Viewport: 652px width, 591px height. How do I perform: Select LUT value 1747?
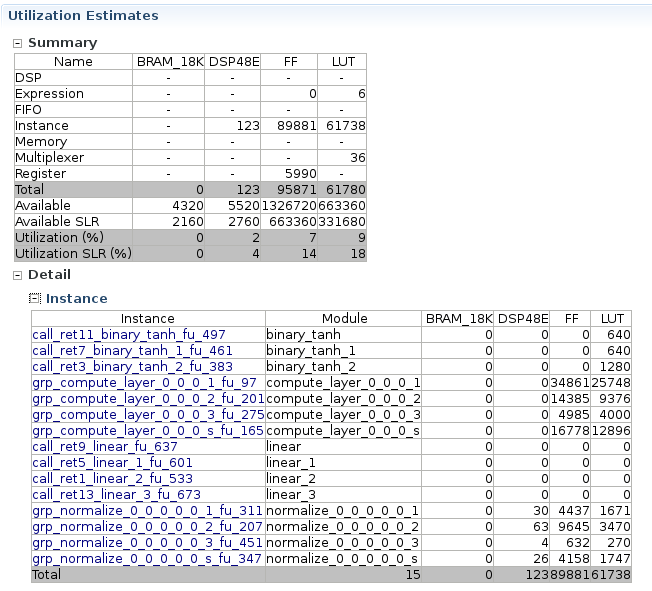point(615,559)
